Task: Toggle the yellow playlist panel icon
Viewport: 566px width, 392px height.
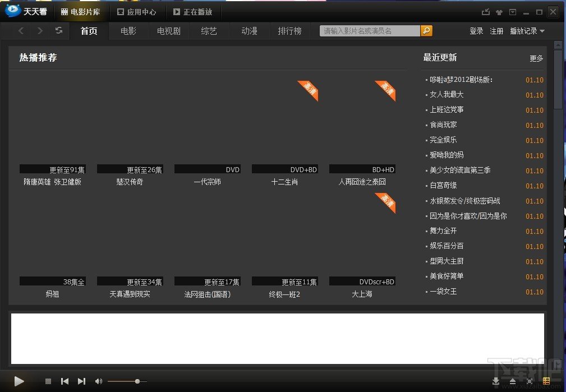Action: [546, 381]
